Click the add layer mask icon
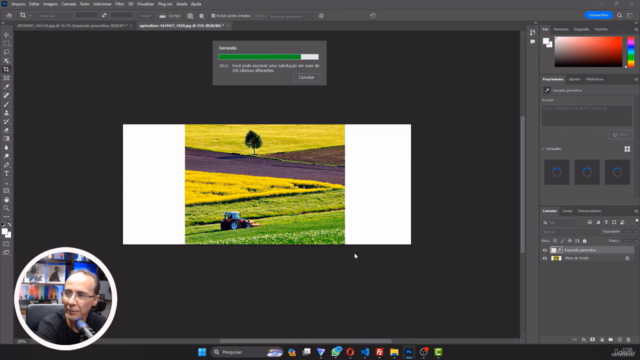Screen dimensions: 640x360 coord(593,340)
